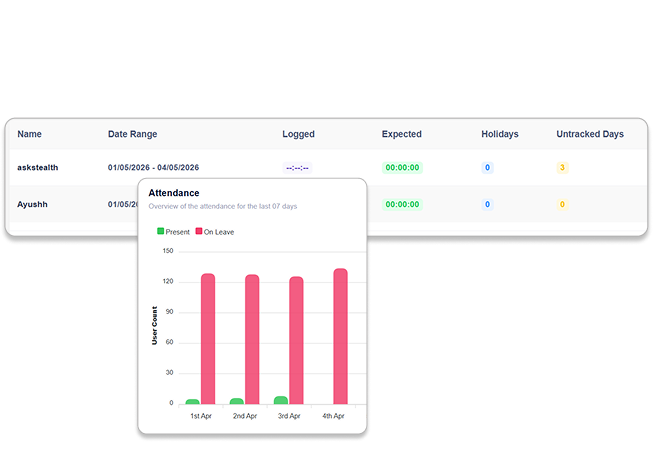Click the Expected column header

401,134
